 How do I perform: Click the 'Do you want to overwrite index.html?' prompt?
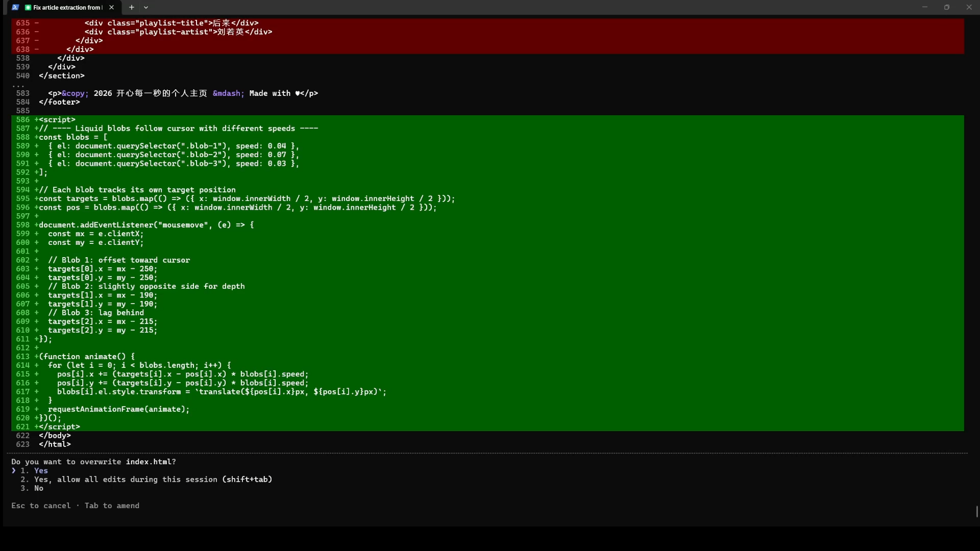tap(93, 462)
